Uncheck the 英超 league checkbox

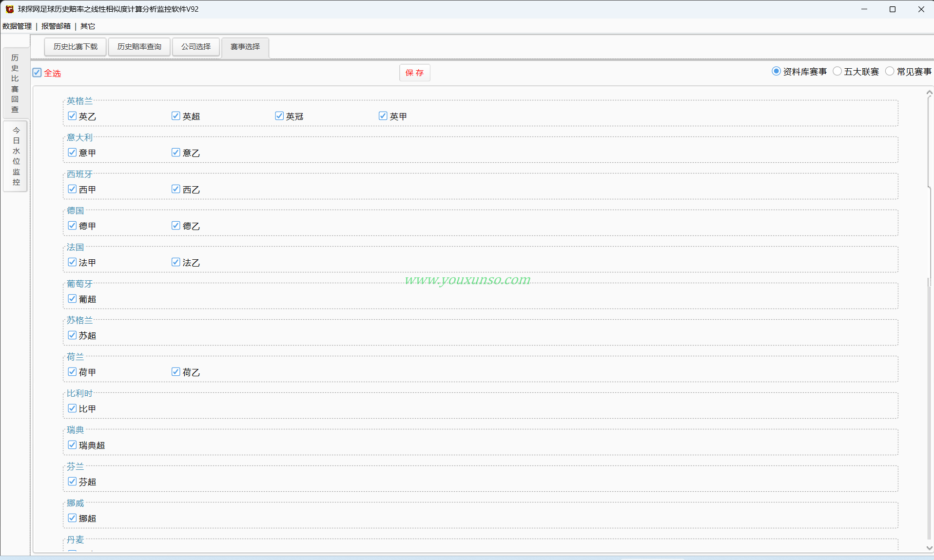click(176, 116)
